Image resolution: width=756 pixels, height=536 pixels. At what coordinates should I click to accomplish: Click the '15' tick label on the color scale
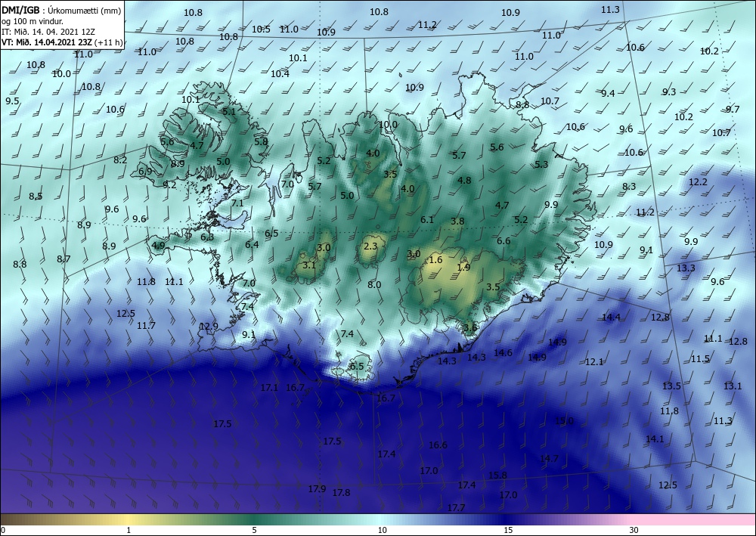coord(508,530)
